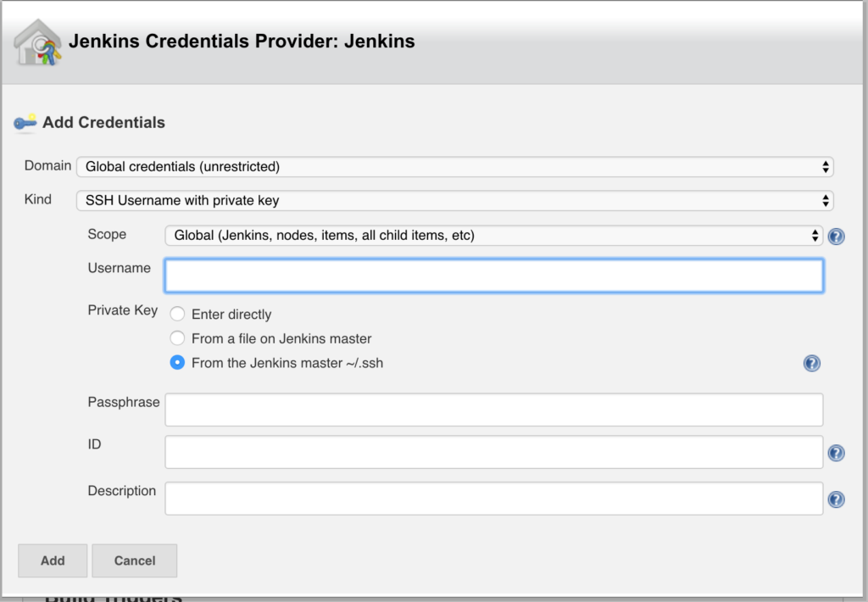
Task: Open help icon for Scope field
Action: coord(836,237)
